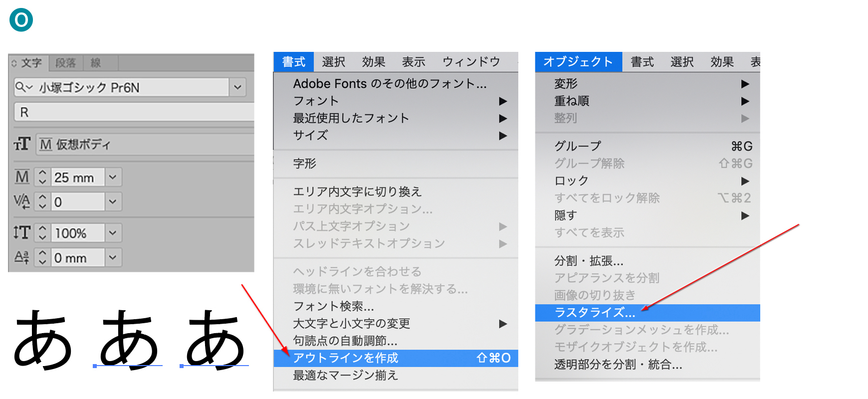The width and height of the screenshot is (868, 399).
Task: Open the 効果 menu next to the open 書式 menu
Action: (374, 62)
